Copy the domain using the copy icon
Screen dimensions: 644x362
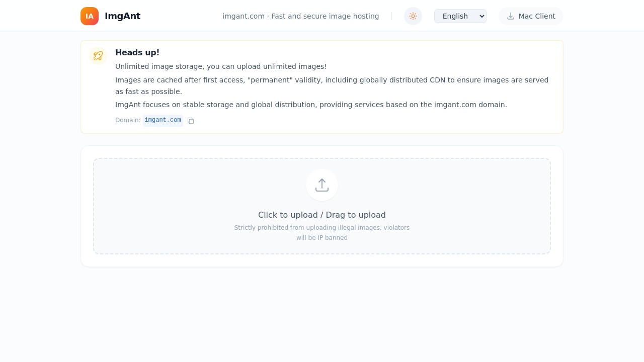click(191, 121)
